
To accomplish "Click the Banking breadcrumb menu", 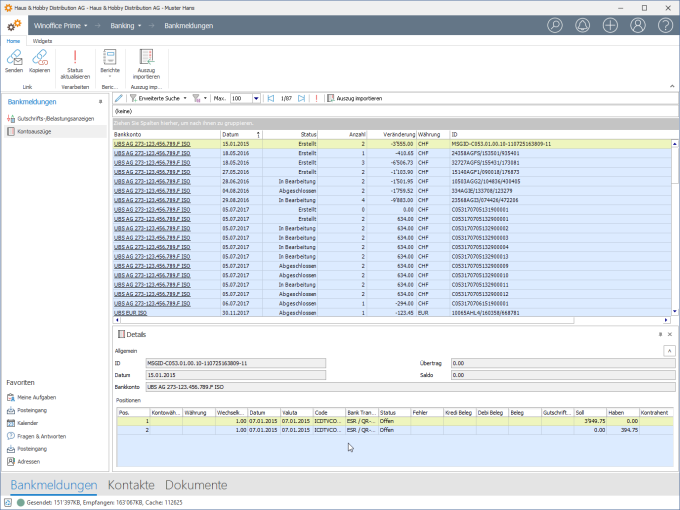I will pyautogui.click(x=122, y=25).
